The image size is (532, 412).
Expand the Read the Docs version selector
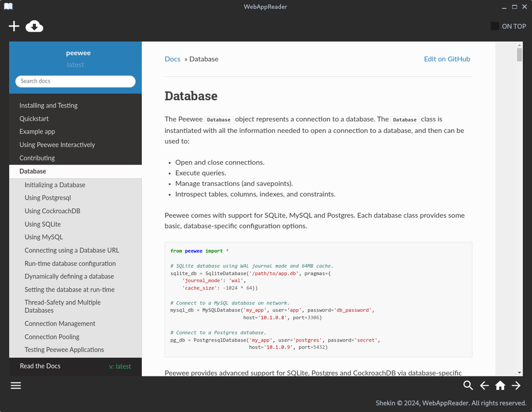tap(75, 366)
